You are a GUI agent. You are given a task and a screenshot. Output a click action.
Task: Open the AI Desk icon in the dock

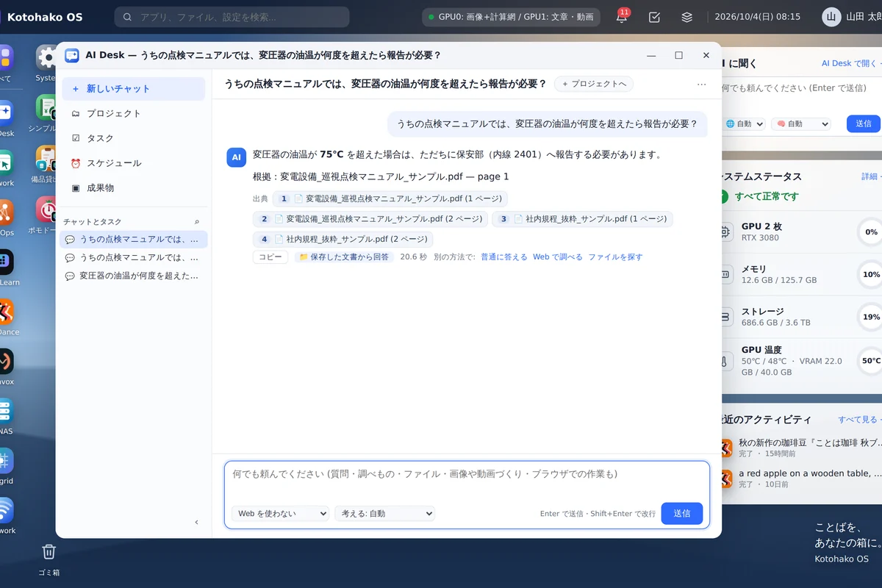tap(5, 112)
